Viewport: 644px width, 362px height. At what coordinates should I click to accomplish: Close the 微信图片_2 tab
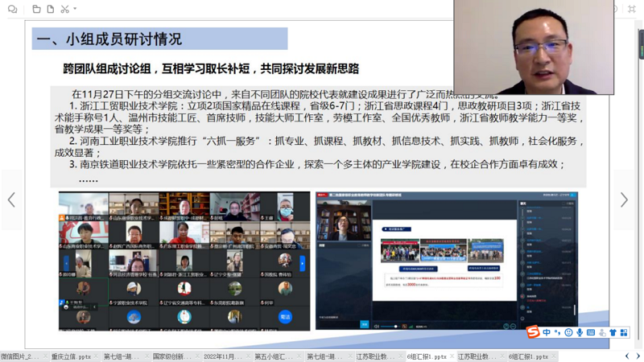45,356
